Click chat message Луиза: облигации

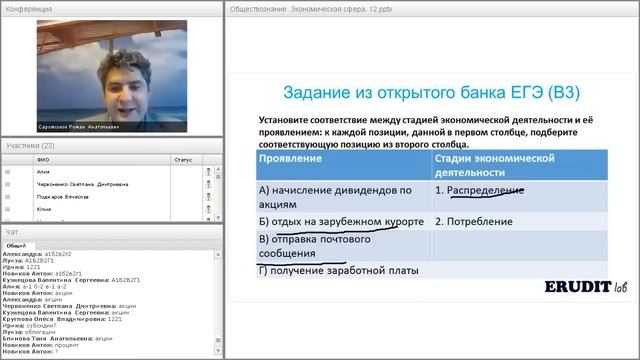click(29, 332)
